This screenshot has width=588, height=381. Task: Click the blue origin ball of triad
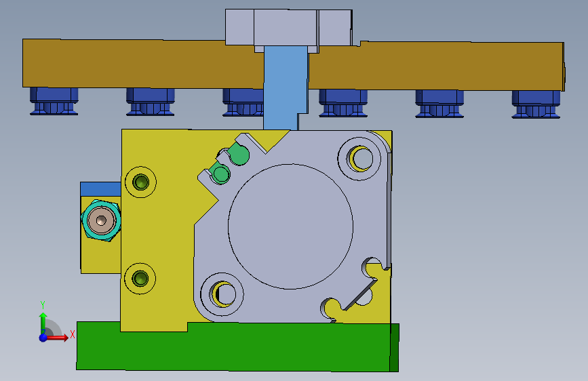pyautogui.click(x=43, y=338)
